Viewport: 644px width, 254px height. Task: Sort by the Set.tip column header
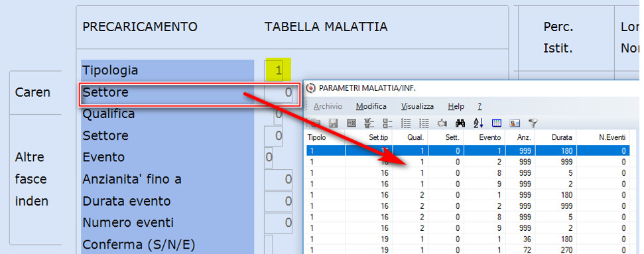(368, 138)
